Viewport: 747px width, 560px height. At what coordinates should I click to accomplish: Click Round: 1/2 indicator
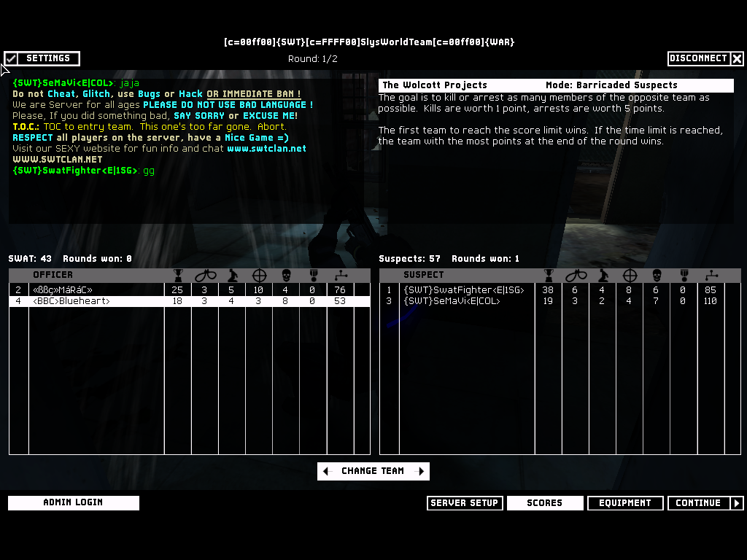pos(313,59)
